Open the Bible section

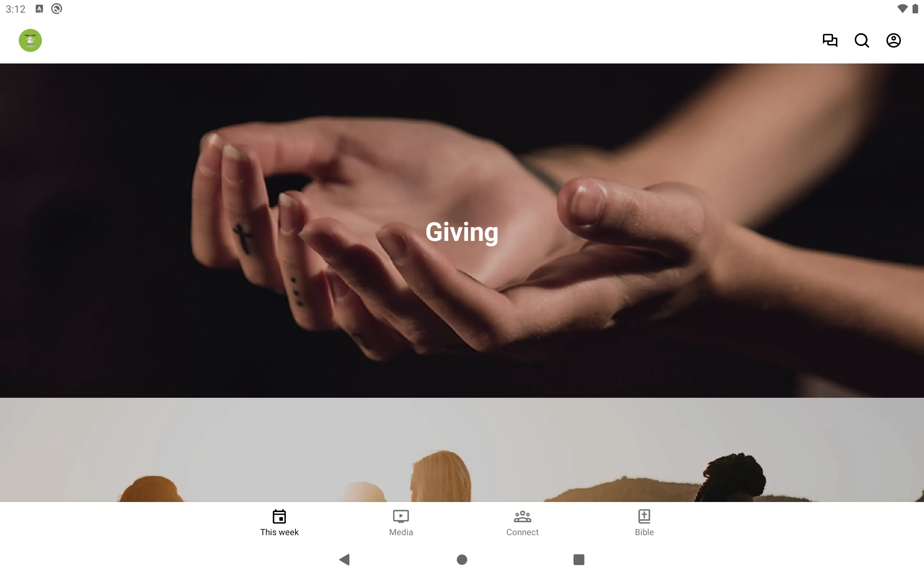pos(644,522)
